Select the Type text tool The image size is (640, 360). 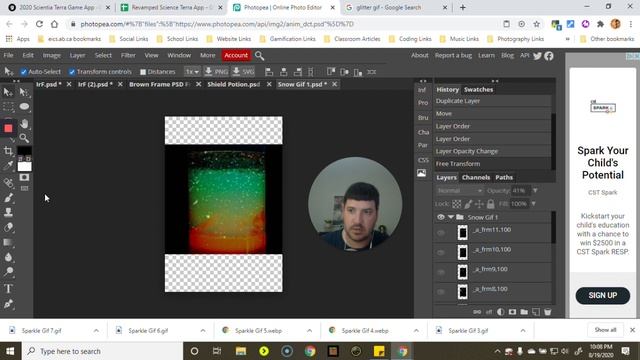[8, 289]
